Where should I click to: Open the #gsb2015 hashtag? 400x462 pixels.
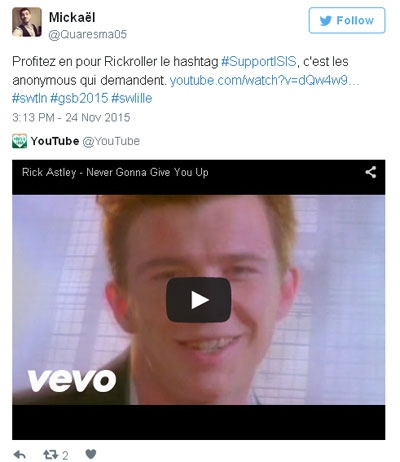pyautogui.click(x=79, y=98)
